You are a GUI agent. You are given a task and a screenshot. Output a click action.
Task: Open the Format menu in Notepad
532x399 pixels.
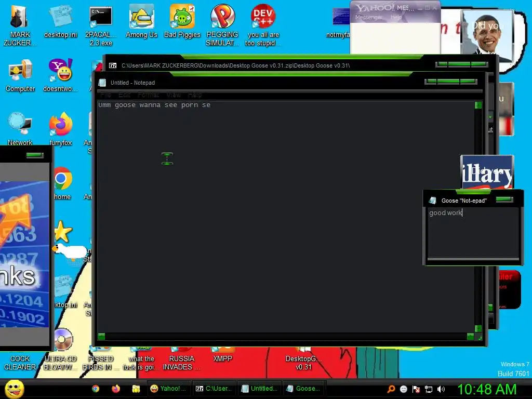coord(148,95)
